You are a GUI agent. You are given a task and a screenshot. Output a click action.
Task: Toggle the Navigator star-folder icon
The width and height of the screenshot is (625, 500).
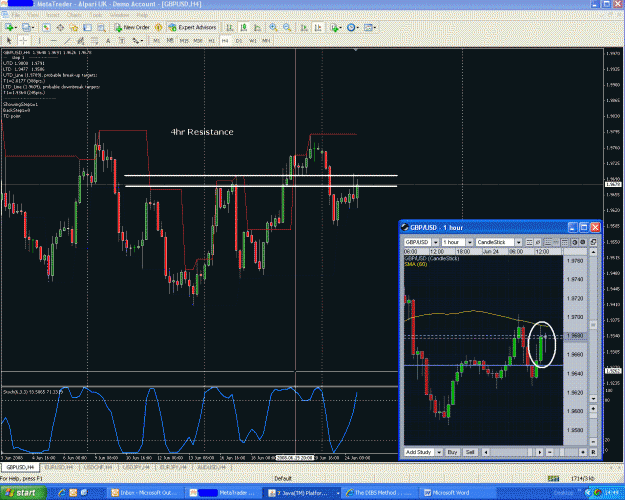tap(74, 28)
